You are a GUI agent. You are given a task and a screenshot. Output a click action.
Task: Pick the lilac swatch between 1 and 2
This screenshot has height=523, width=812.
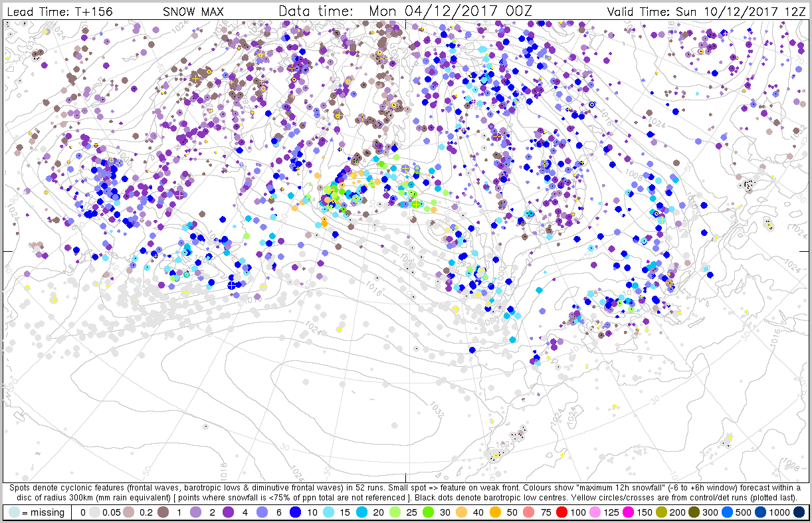click(195, 512)
